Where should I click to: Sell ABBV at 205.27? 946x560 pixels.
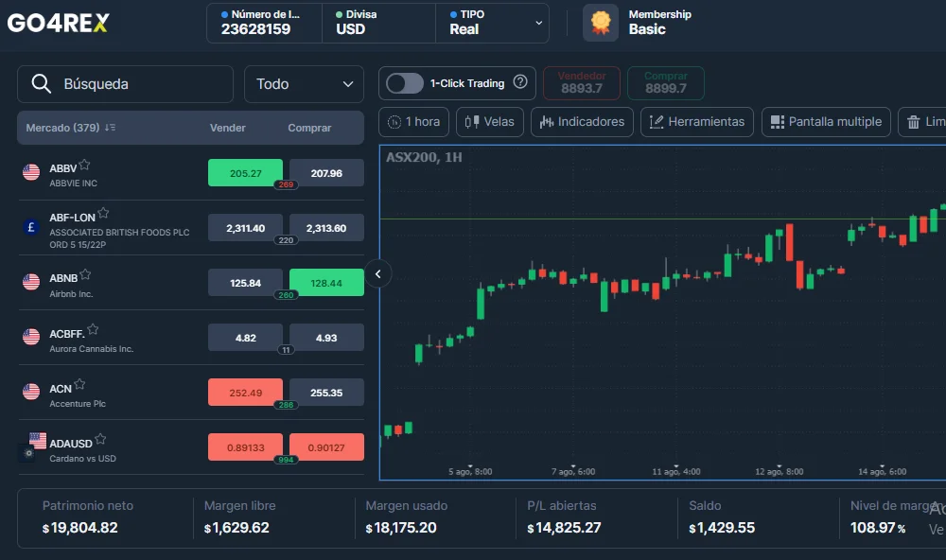[x=246, y=173]
